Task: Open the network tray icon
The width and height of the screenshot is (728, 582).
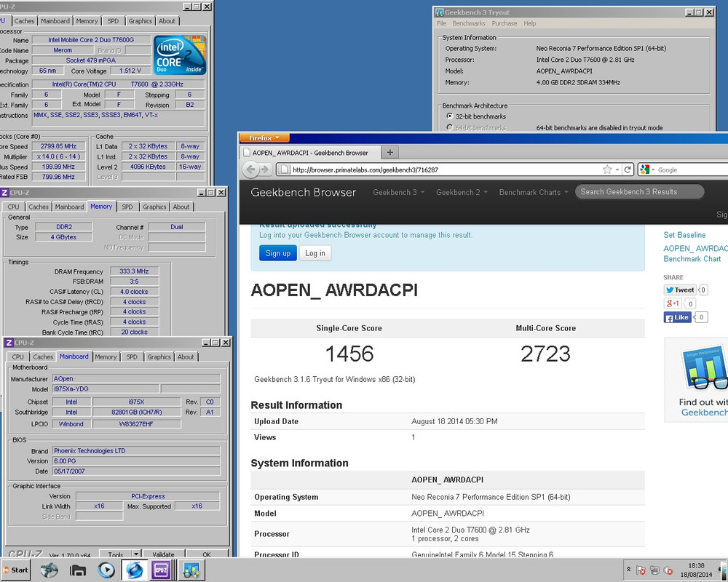Action: [654, 570]
